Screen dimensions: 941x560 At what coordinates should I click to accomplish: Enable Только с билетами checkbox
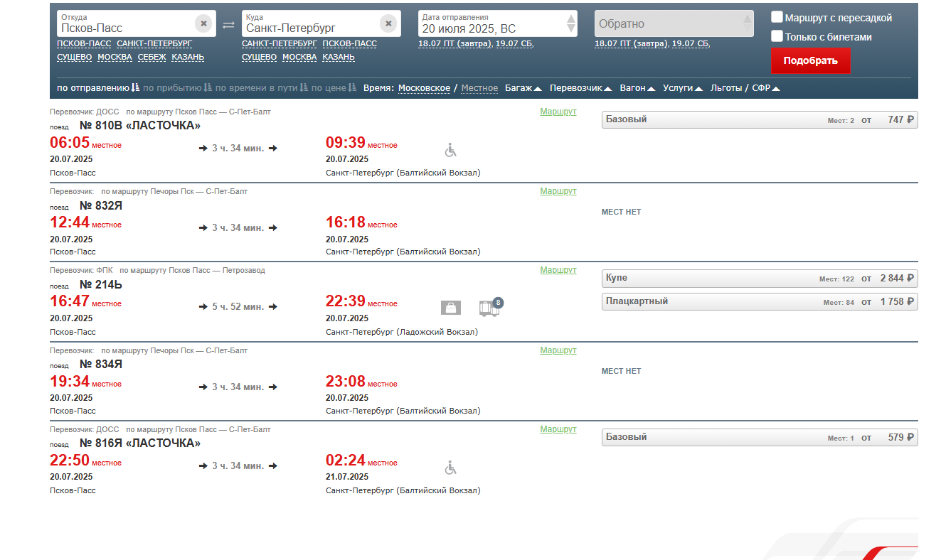(x=777, y=36)
